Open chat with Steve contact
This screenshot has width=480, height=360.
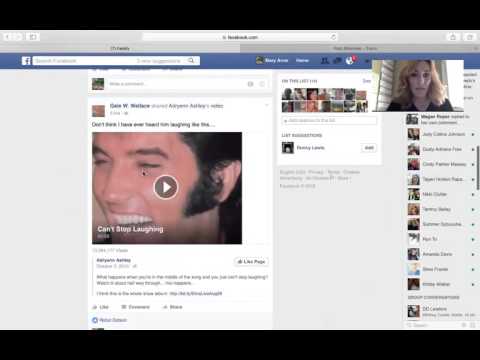coord(441,269)
